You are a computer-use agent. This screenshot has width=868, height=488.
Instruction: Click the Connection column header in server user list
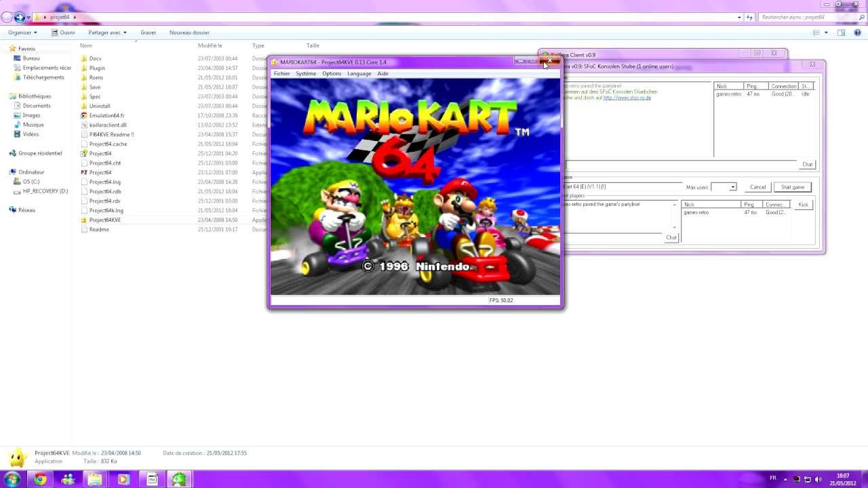[x=784, y=86]
